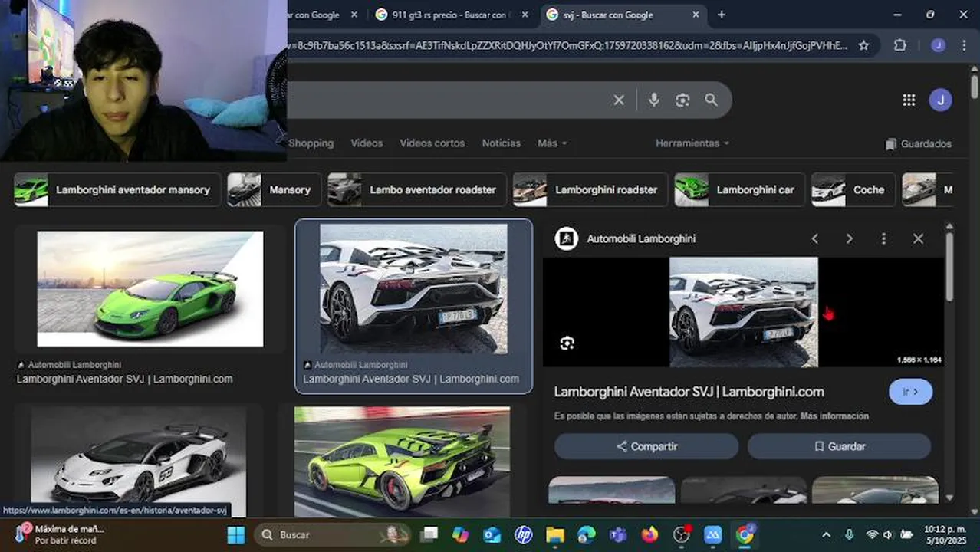
Task: Expand the Más search filters dropdown
Action: coord(552,143)
